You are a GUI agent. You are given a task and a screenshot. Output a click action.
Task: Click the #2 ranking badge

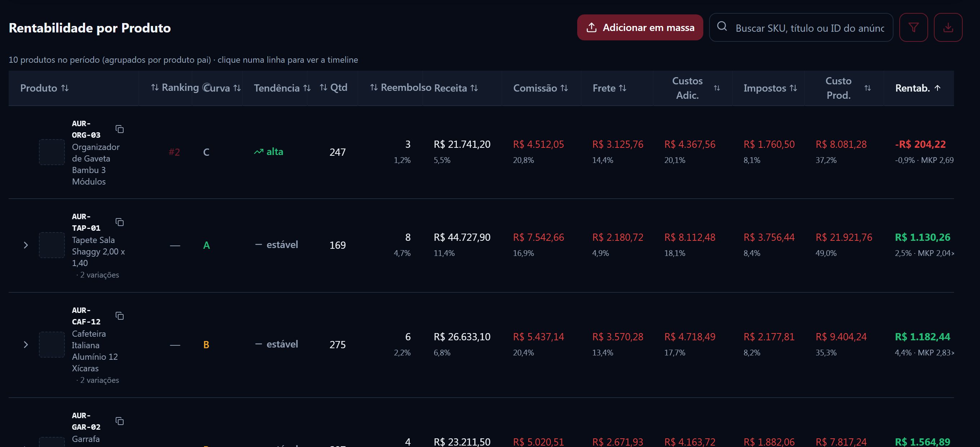(x=174, y=152)
